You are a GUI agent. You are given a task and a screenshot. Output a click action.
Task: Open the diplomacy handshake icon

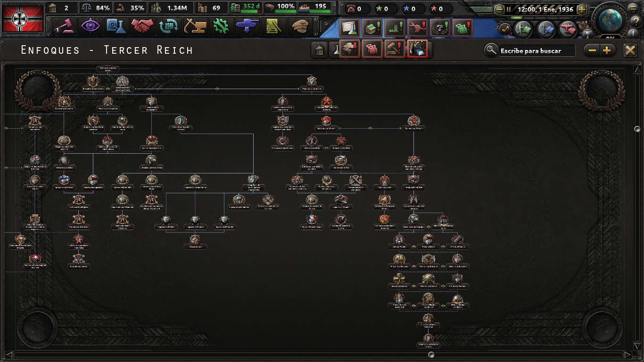click(x=142, y=26)
